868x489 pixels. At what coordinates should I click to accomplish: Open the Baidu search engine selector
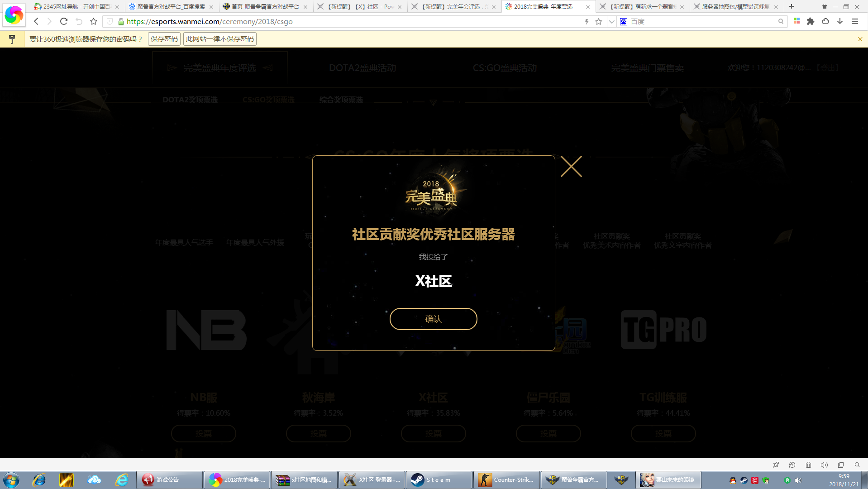pos(624,22)
